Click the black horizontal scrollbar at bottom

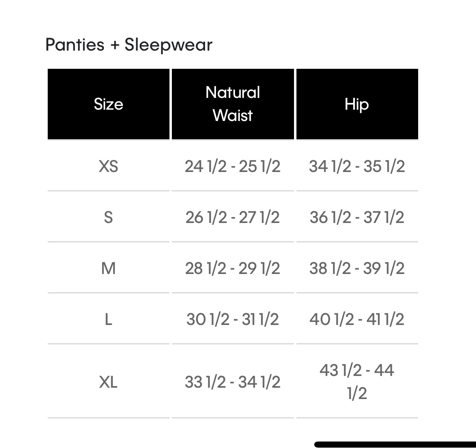[395, 444]
